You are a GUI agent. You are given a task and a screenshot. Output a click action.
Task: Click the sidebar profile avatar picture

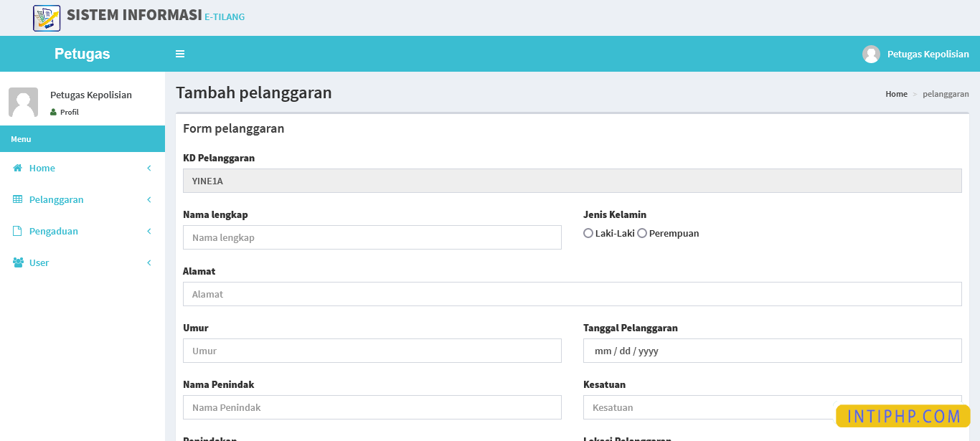point(23,103)
